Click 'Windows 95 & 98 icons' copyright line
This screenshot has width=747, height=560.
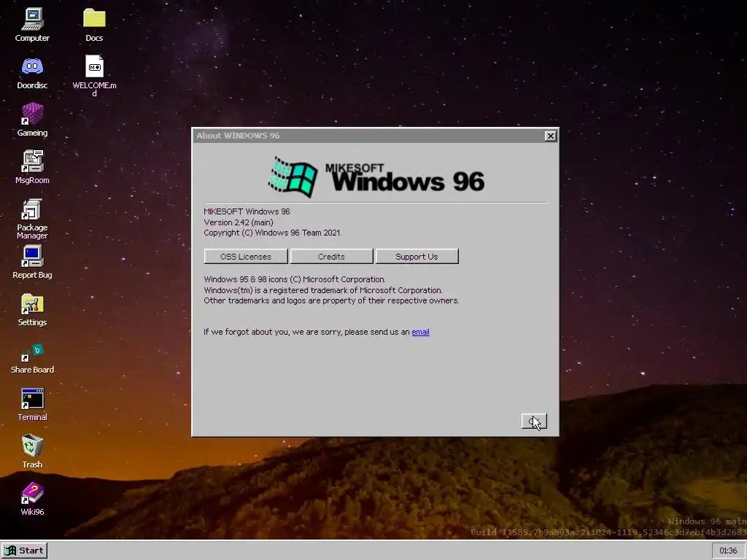(x=295, y=279)
